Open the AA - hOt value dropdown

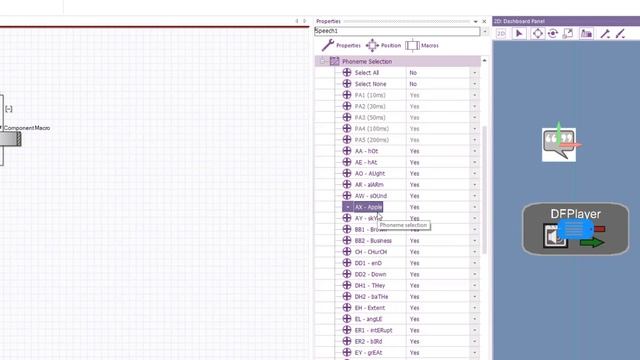click(x=475, y=151)
